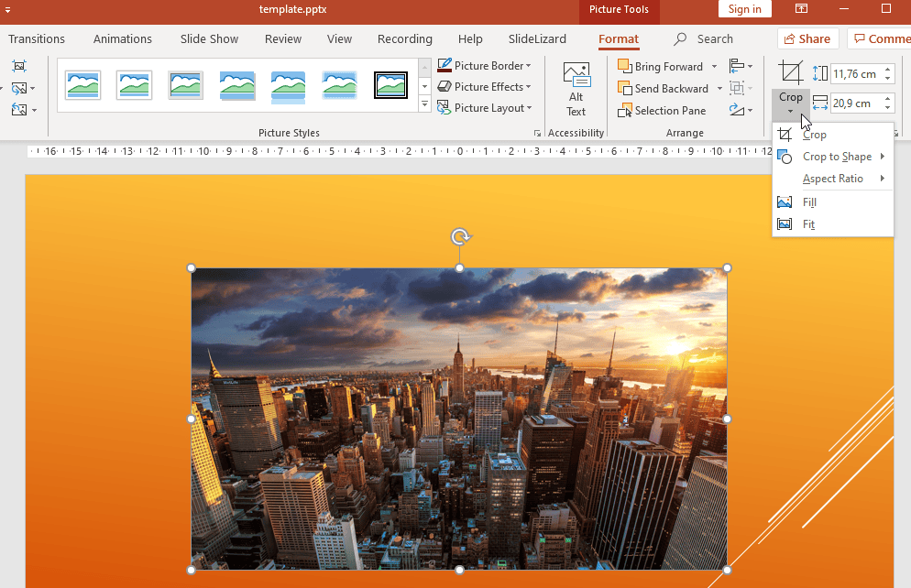Open the Selection Pane

tap(662, 110)
